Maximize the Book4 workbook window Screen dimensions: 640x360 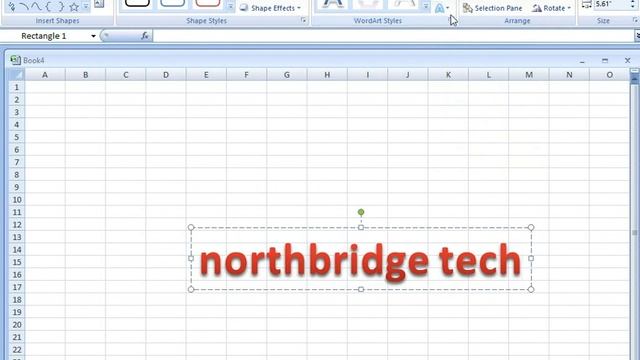[605, 60]
